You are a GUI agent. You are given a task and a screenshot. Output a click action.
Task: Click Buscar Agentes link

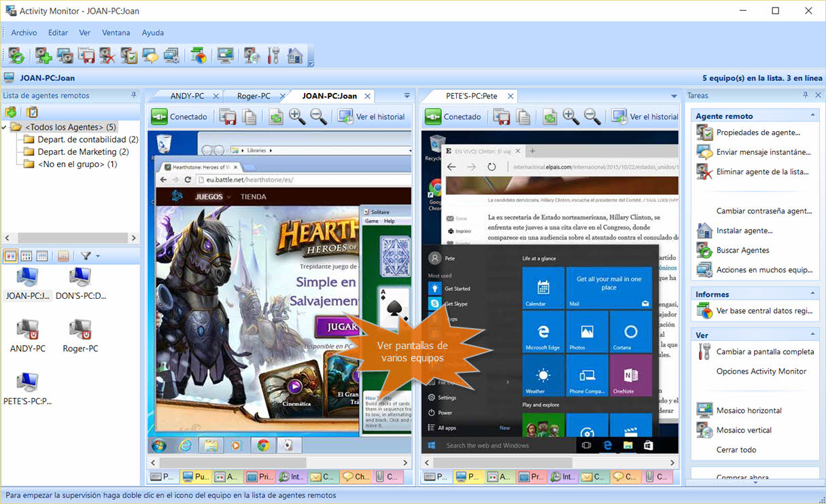coord(743,251)
